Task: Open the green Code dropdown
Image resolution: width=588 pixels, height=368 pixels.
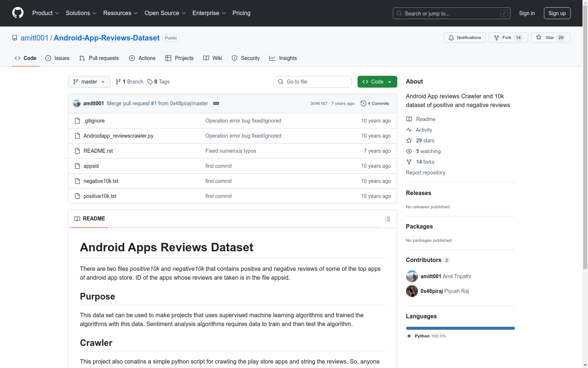Action: pyautogui.click(x=377, y=82)
